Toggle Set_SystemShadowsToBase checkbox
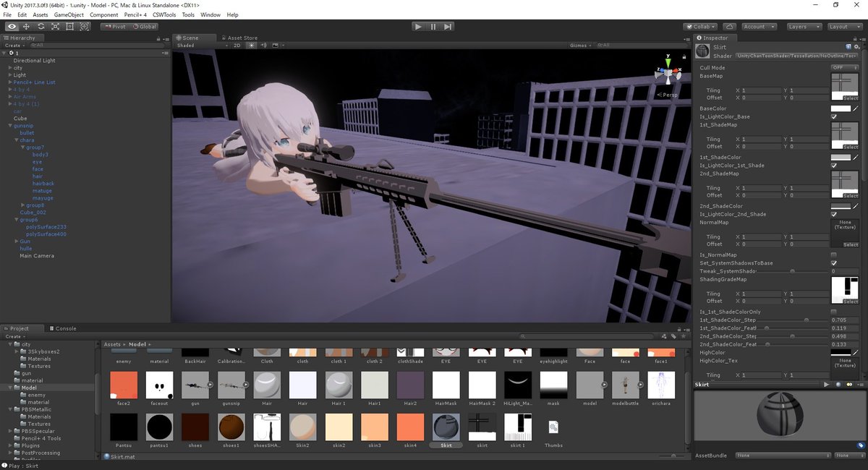The width and height of the screenshot is (868, 470). (x=834, y=263)
